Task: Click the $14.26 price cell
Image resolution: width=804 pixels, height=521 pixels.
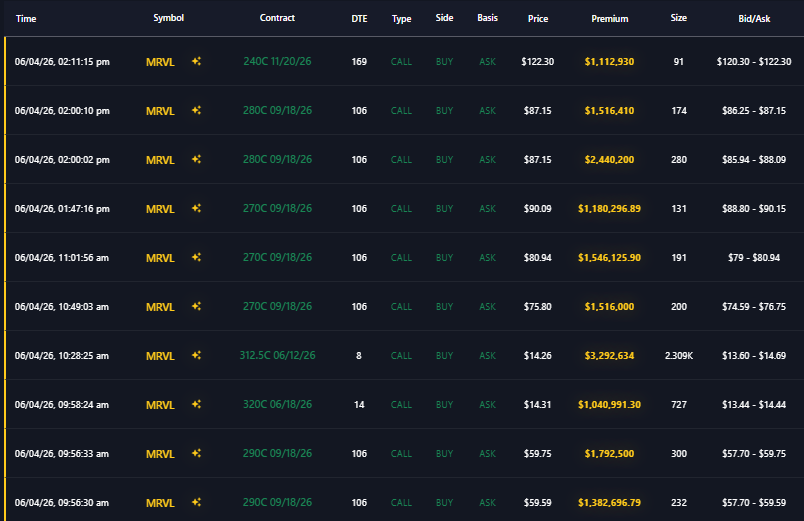Action: [537, 355]
